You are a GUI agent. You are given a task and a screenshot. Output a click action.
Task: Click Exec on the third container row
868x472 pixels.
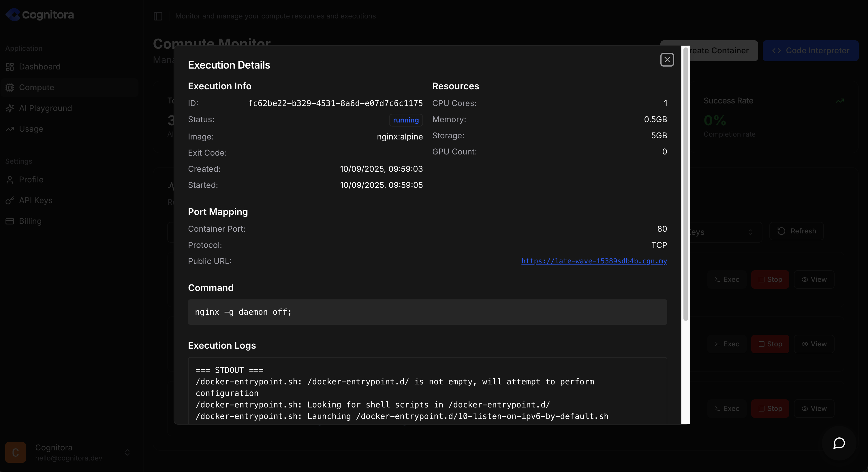tap(727, 408)
